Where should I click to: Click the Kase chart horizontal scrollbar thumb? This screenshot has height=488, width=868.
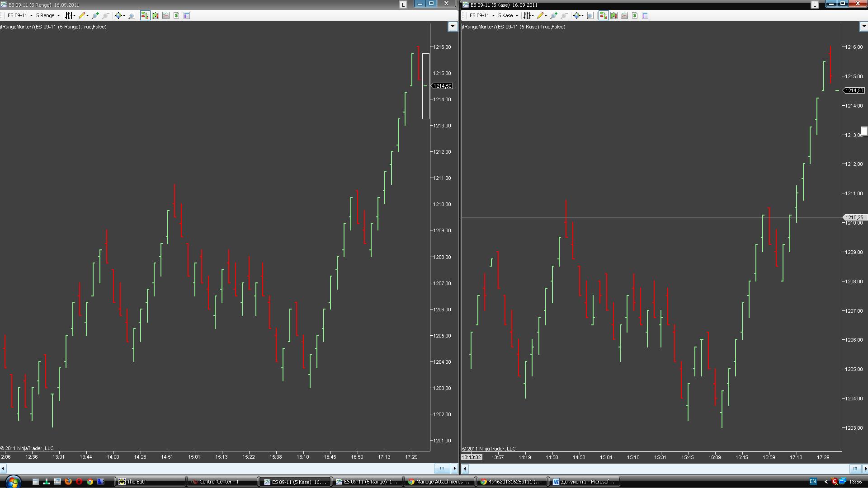[854, 469]
